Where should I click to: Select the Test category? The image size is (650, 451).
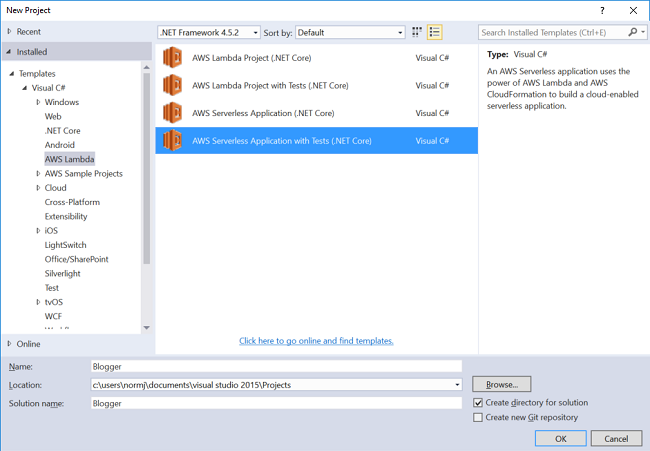click(52, 288)
